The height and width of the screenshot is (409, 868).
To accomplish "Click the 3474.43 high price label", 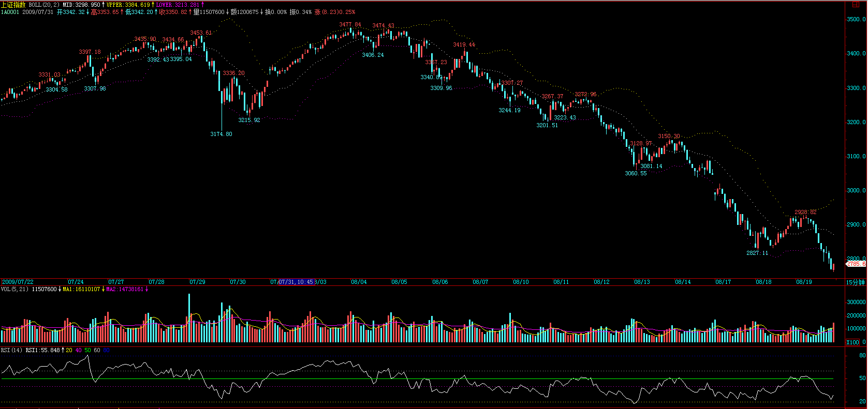I will [x=383, y=26].
